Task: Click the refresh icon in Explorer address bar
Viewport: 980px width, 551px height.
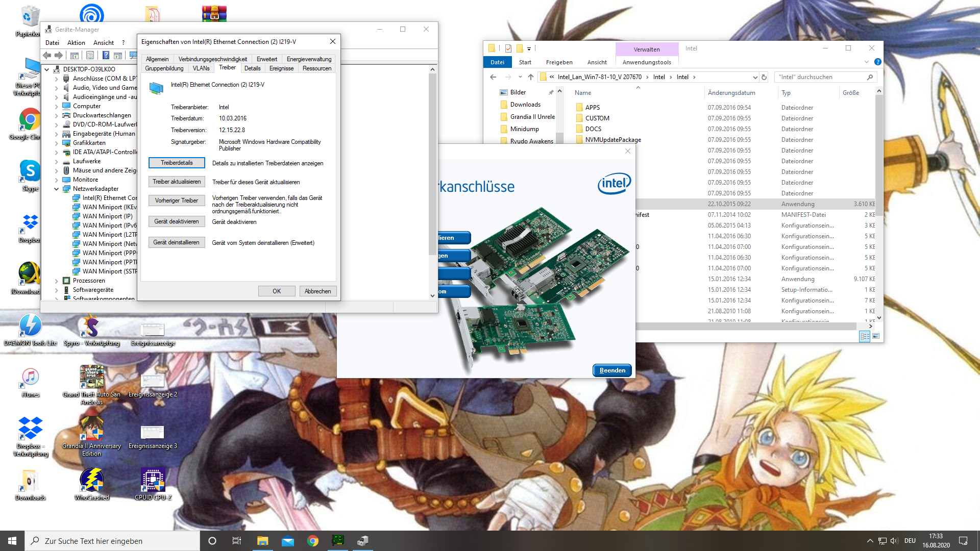Action: pyautogui.click(x=764, y=77)
